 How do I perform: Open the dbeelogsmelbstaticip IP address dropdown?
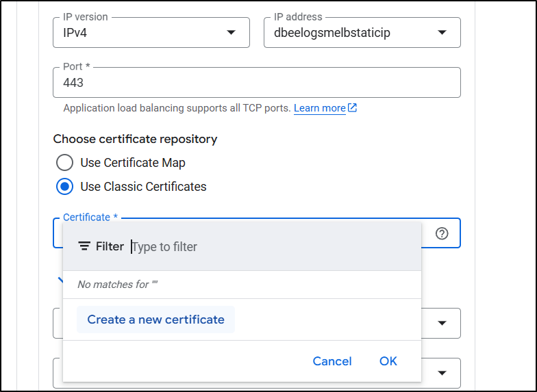point(362,33)
